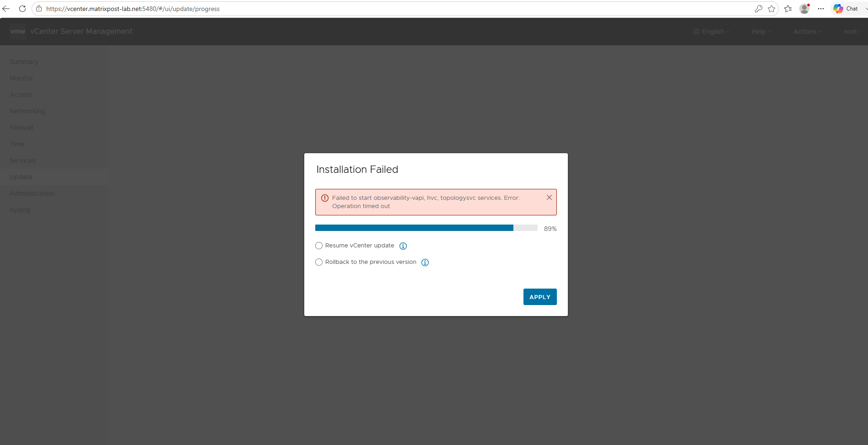Dismiss the red error alert
868x445 pixels.
tap(549, 198)
